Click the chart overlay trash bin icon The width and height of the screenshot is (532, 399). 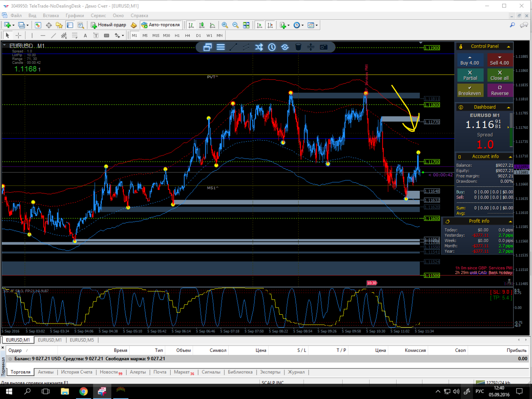tap(298, 47)
